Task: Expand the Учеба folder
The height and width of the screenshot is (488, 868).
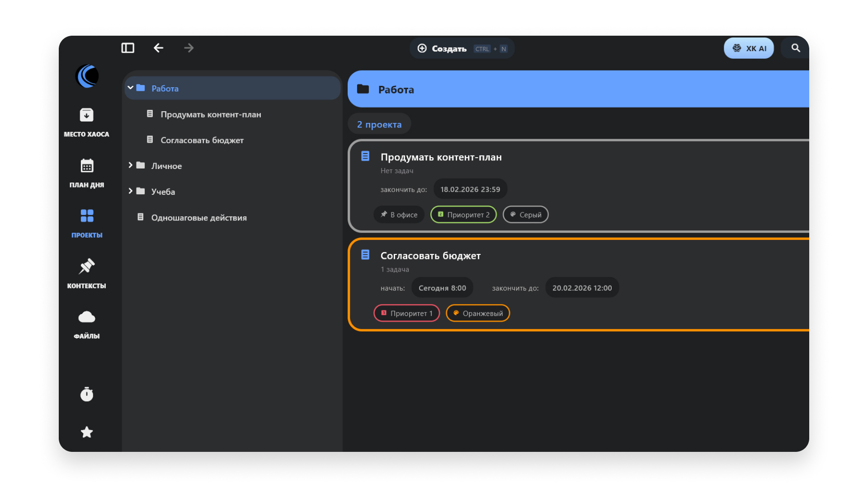Action: pos(130,191)
